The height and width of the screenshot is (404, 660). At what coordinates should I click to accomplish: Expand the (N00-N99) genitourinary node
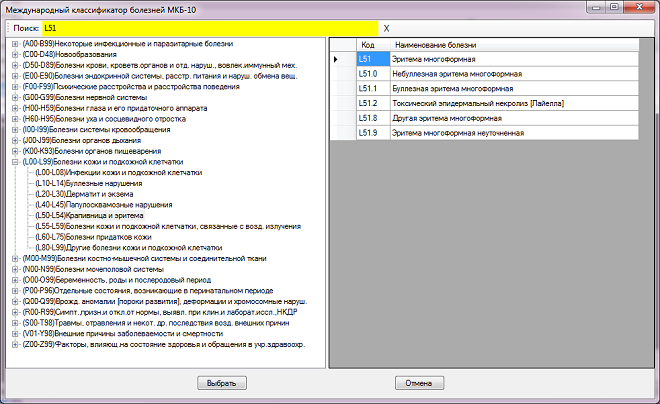(15, 269)
